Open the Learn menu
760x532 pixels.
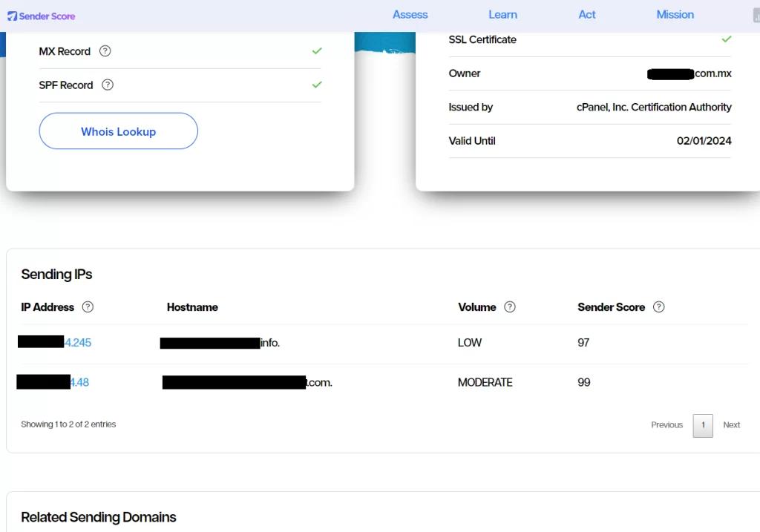[502, 15]
